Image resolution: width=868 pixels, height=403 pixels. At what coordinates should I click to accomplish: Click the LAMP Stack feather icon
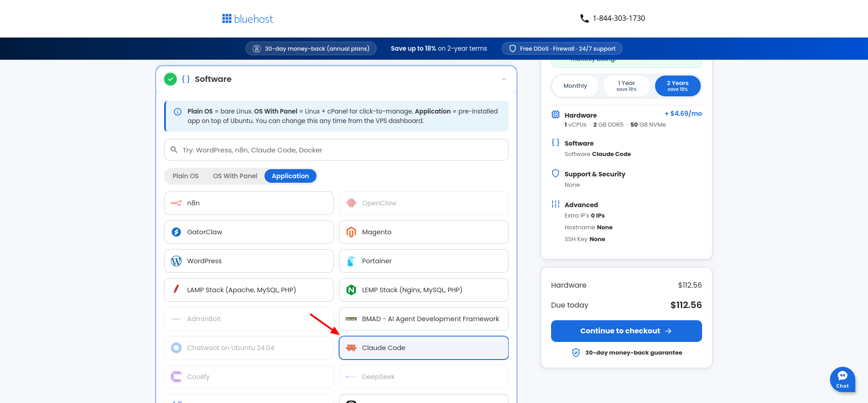tap(176, 290)
